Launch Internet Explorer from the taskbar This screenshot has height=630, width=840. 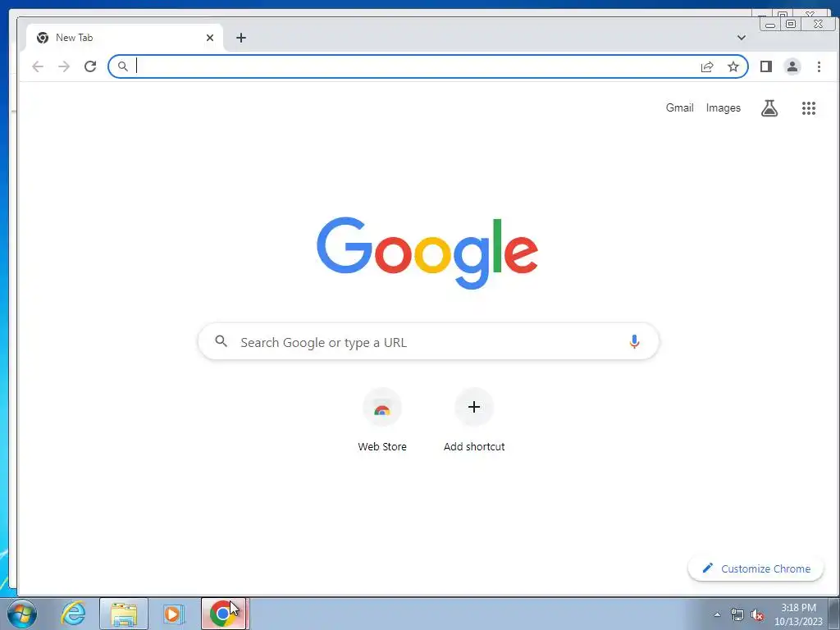(73, 614)
